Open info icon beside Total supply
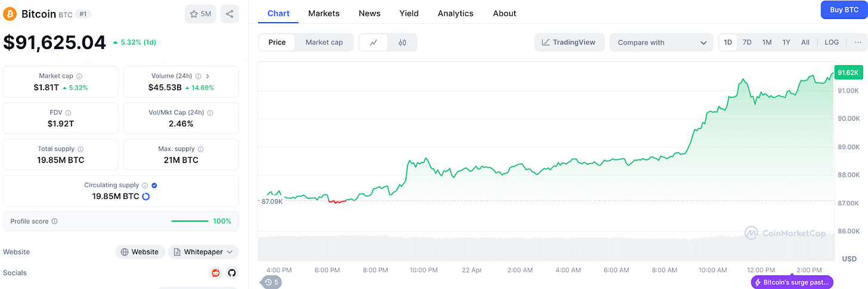Viewport: 868px width, 289px height. click(x=80, y=149)
